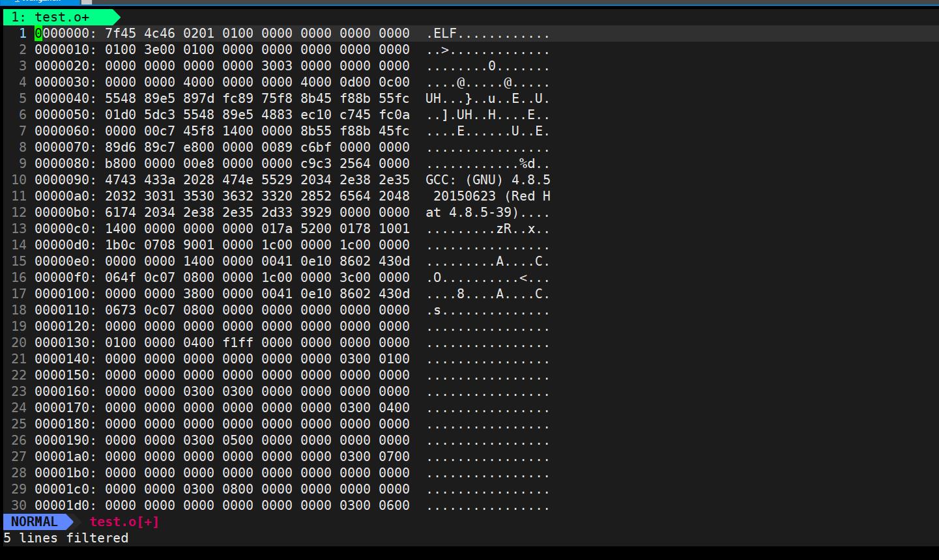Click hex offset 0000140: on line 21

(66, 359)
